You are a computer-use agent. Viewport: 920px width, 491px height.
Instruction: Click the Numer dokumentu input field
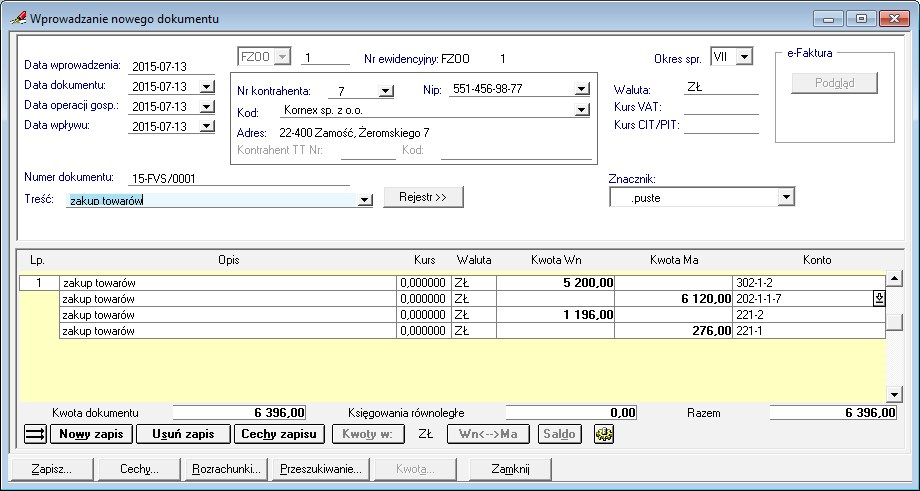click(238, 178)
